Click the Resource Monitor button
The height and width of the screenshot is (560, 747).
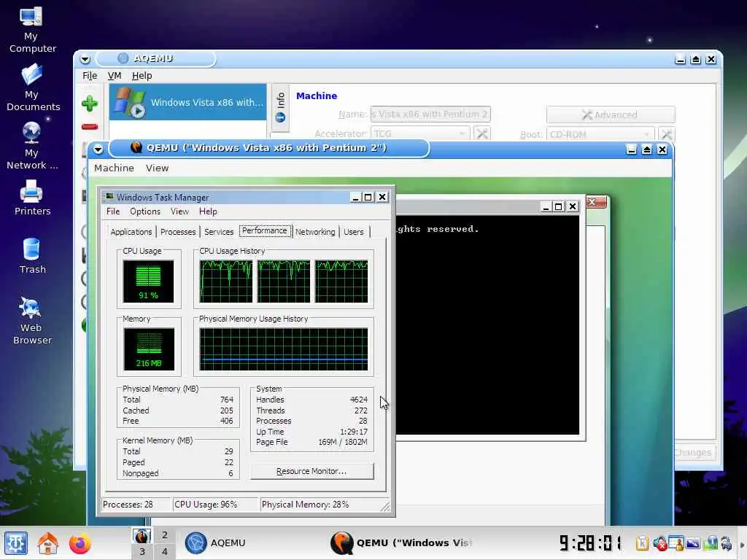click(312, 471)
